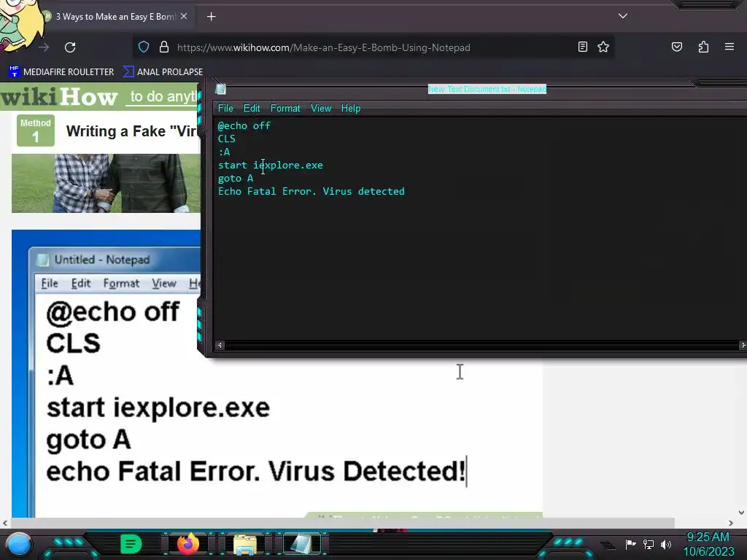The height and width of the screenshot is (560, 747).
Task: Open Notepad Edit menu
Action: [x=252, y=108]
